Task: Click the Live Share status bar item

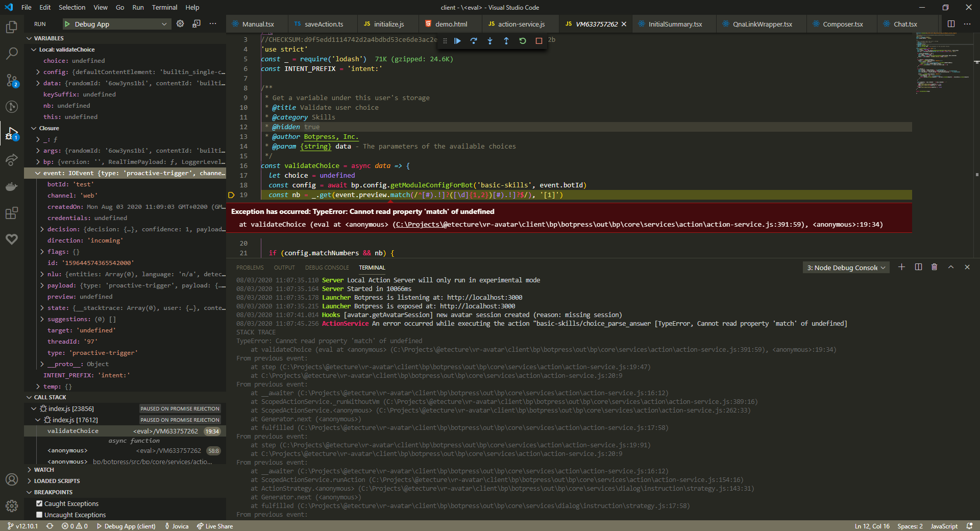Action: tap(215, 526)
